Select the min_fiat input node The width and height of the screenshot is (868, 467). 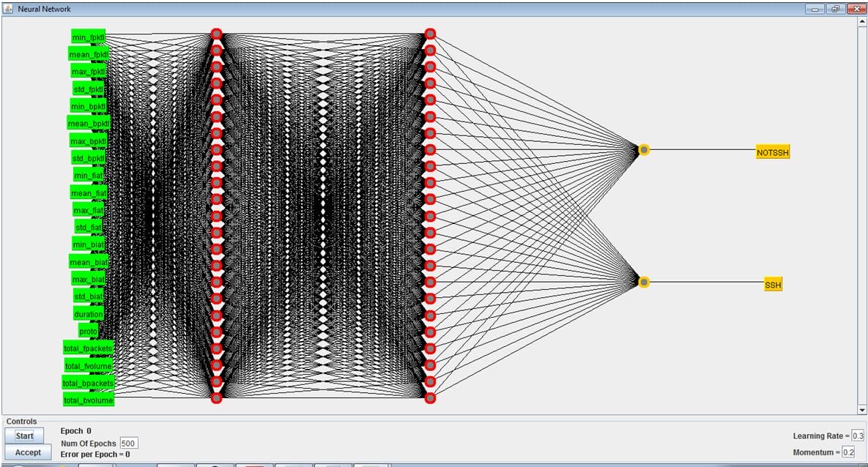[x=89, y=176]
